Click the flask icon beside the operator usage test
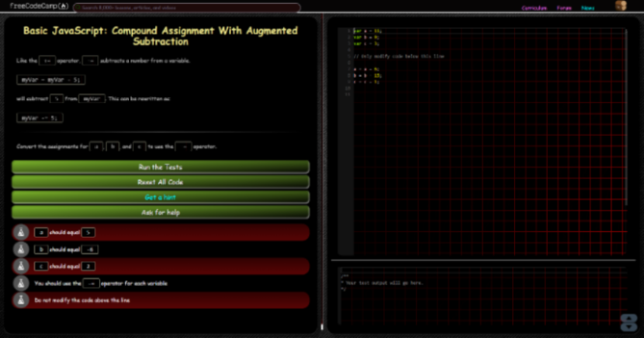This screenshot has height=338, width=644. point(21,284)
